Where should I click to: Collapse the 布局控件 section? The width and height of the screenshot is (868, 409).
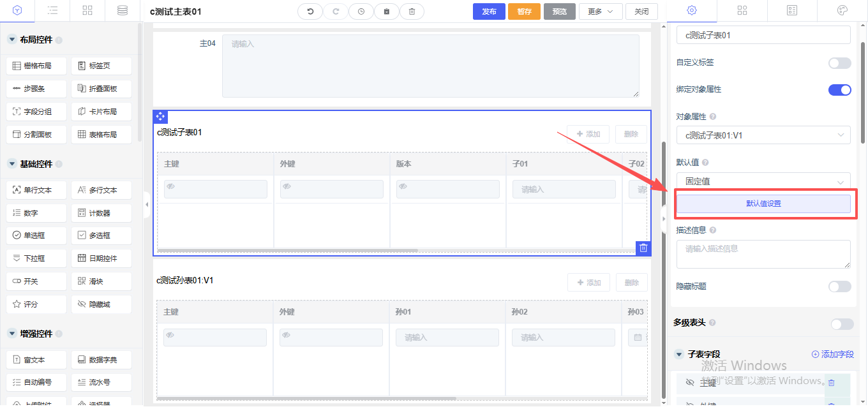coord(11,40)
